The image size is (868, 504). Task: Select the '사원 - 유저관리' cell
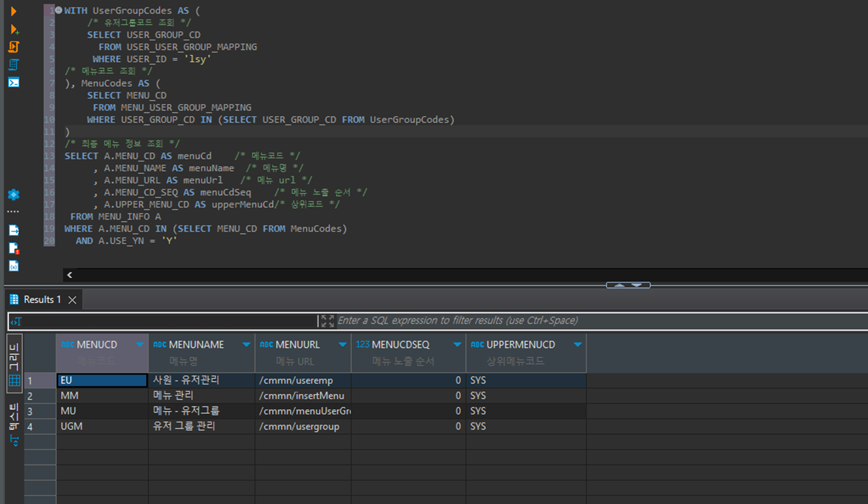point(202,380)
